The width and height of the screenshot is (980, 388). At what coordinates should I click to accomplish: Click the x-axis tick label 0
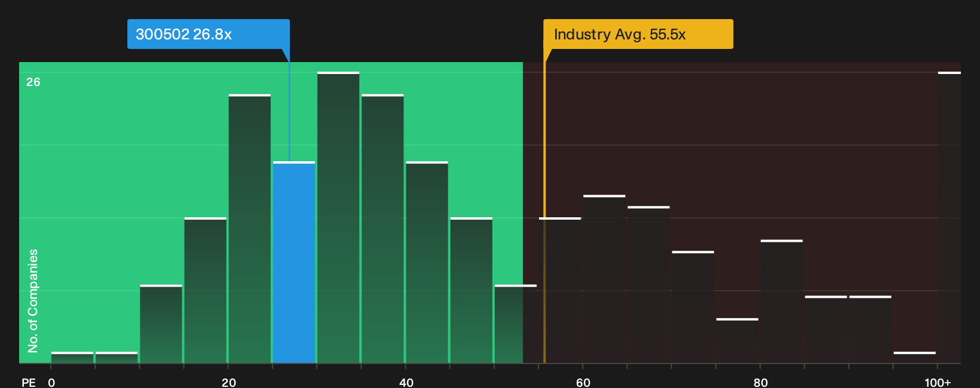51,383
